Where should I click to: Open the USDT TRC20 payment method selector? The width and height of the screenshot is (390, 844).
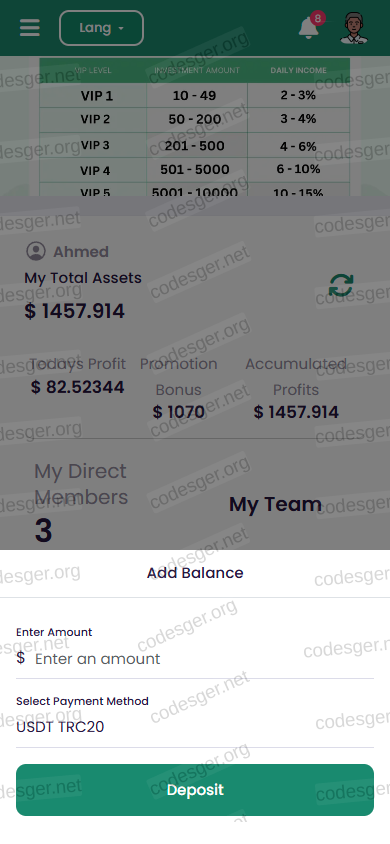[x=195, y=727]
